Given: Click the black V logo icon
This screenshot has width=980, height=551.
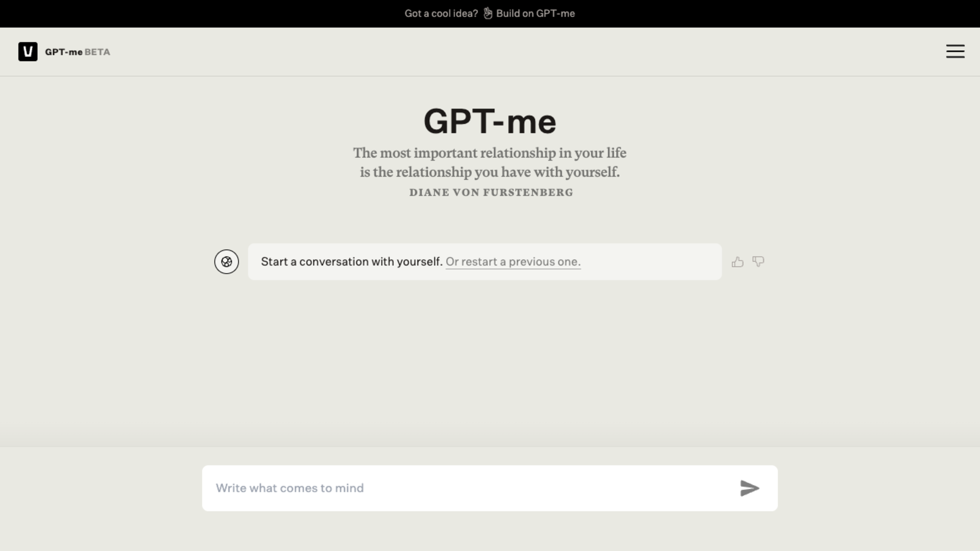Looking at the screenshot, I should click(x=28, y=51).
